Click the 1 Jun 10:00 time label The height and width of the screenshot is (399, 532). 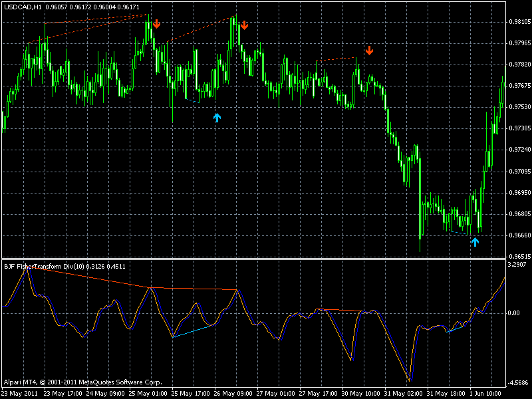pyautogui.click(x=487, y=394)
